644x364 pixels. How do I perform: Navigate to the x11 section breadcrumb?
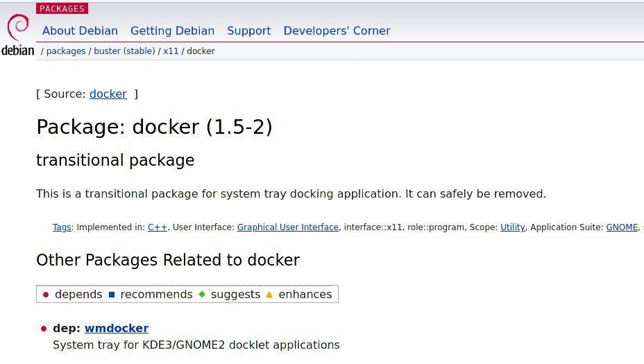click(171, 51)
